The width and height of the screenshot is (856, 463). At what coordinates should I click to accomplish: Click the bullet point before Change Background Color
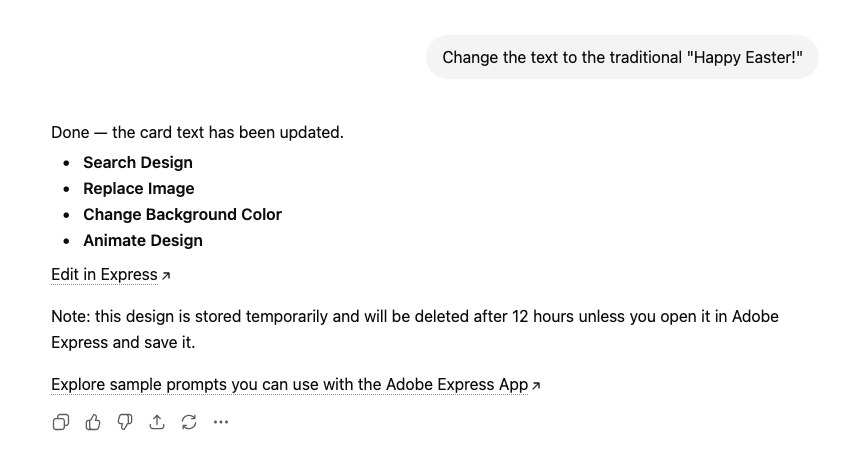point(66,215)
